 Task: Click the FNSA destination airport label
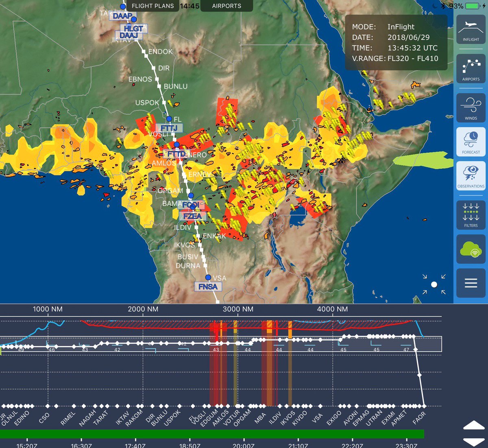click(x=208, y=287)
